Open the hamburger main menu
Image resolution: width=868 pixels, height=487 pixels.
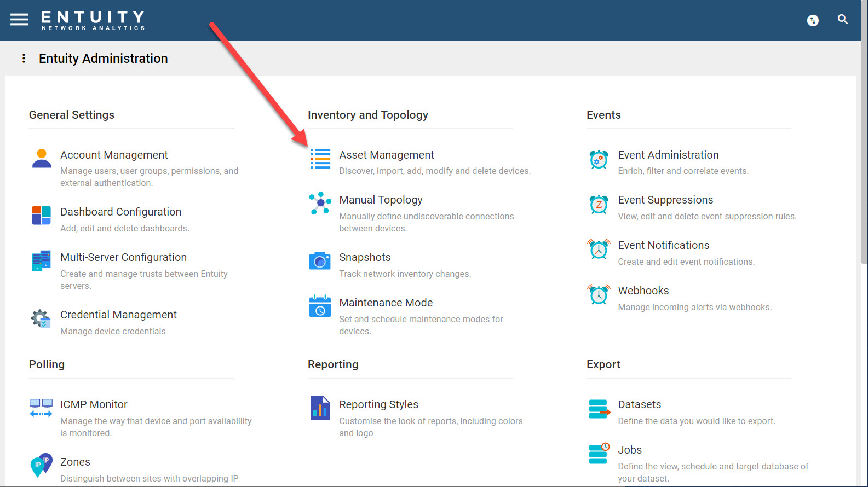point(19,20)
